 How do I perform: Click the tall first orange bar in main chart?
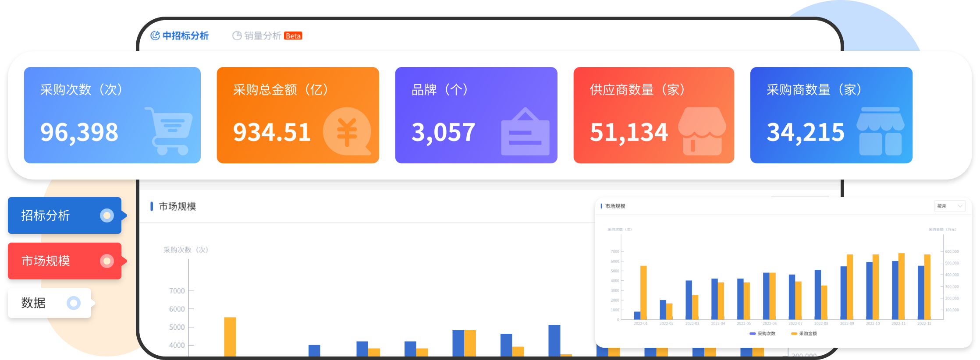click(230, 337)
